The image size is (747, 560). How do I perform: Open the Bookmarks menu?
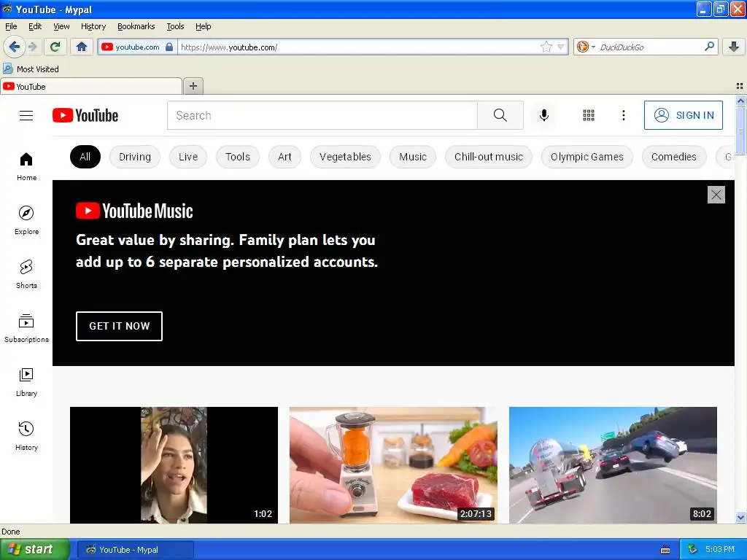(136, 26)
